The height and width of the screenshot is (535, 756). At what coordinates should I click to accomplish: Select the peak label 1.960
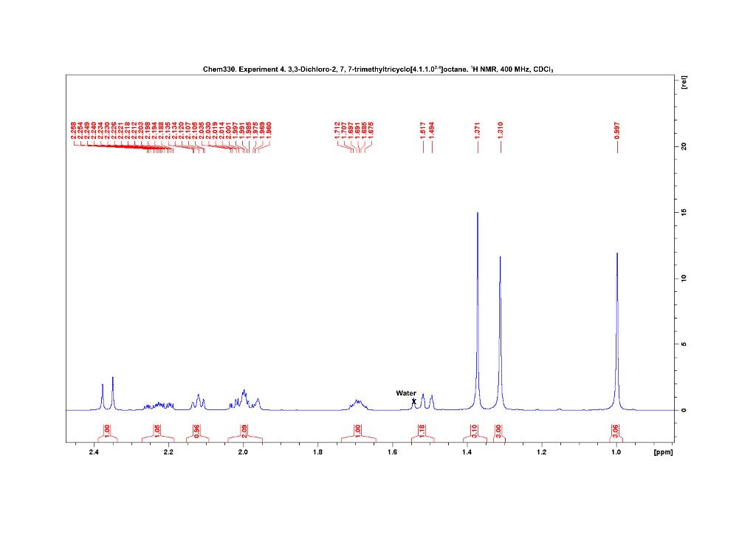click(268, 131)
